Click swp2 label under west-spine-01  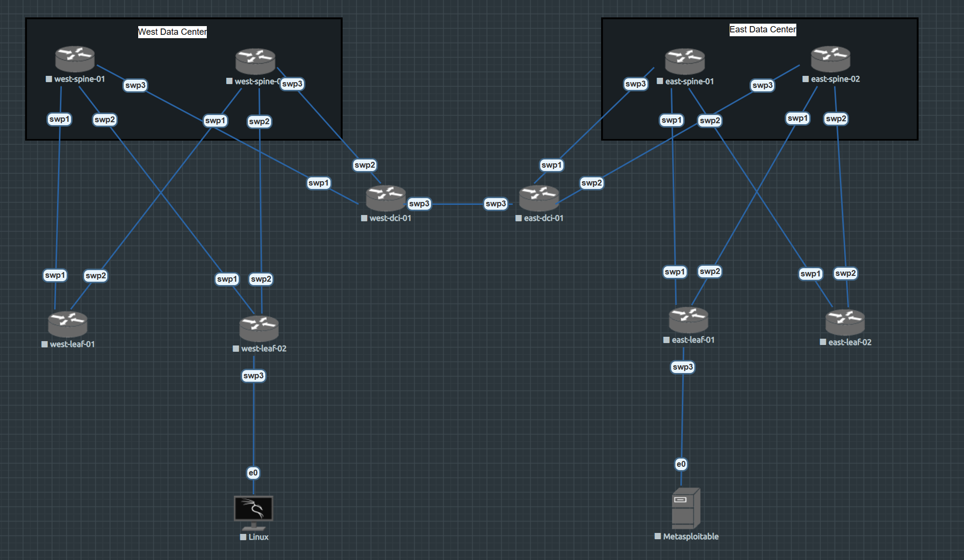click(105, 119)
